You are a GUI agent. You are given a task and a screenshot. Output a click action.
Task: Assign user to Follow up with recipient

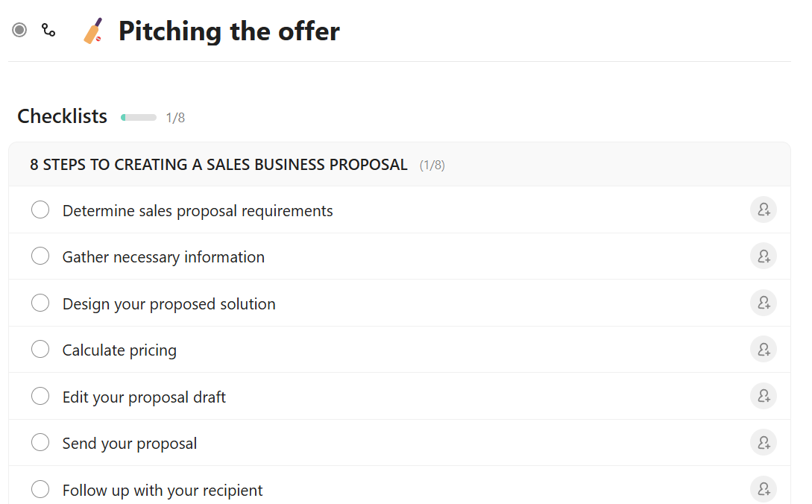[x=763, y=490]
